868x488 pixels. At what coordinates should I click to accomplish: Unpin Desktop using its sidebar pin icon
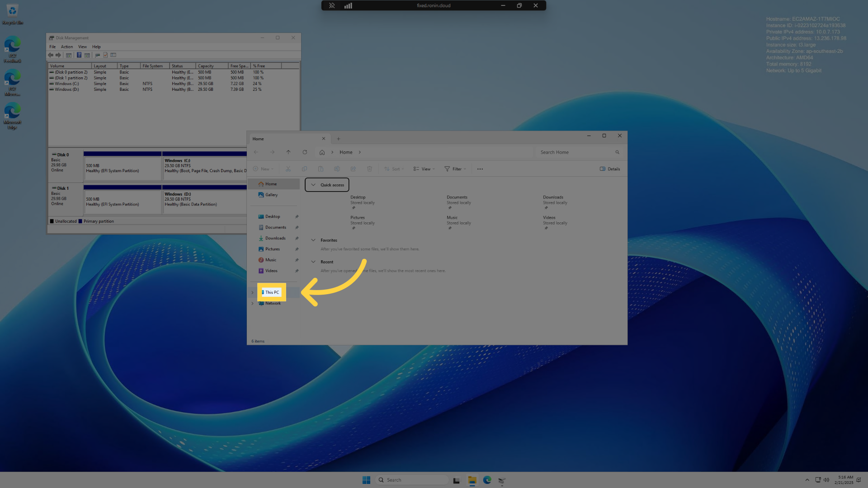point(297,216)
